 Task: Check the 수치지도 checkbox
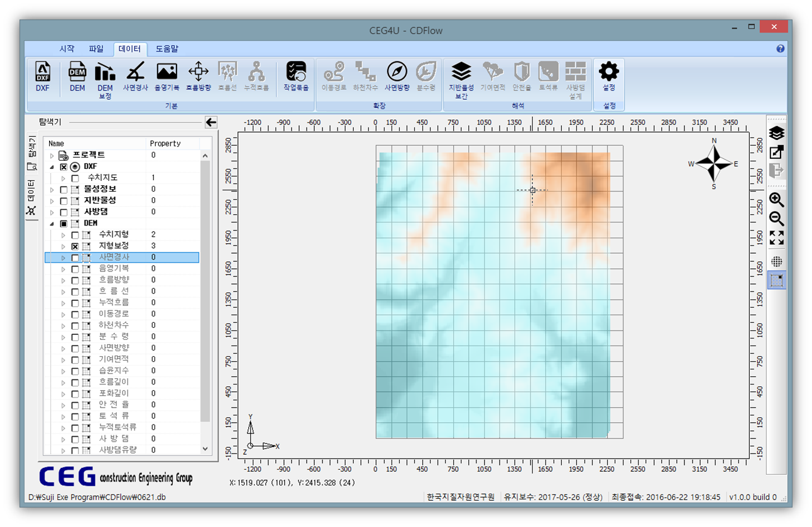point(75,178)
